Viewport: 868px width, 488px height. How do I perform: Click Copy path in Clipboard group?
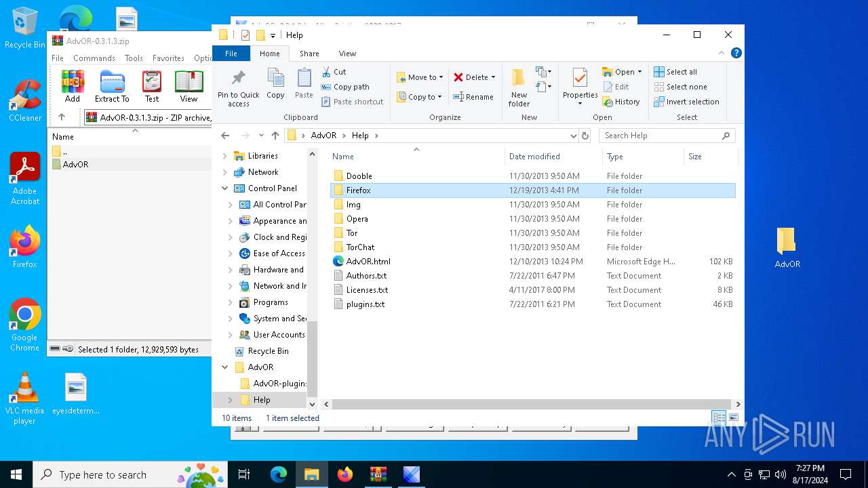(345, 87)
